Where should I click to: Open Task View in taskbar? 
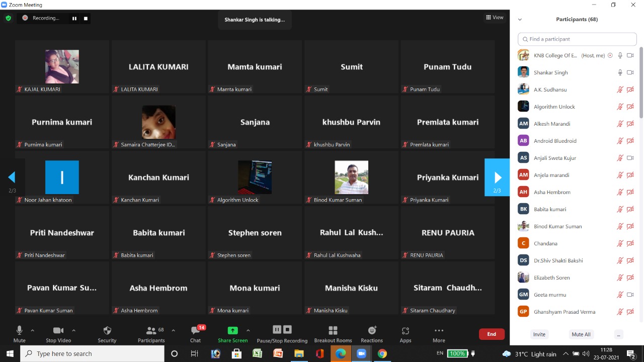point(195,353)
